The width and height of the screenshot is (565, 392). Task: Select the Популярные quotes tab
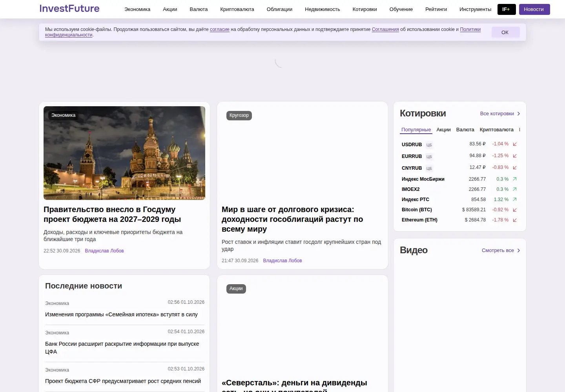pyautogui.click(x=416, y=130)
